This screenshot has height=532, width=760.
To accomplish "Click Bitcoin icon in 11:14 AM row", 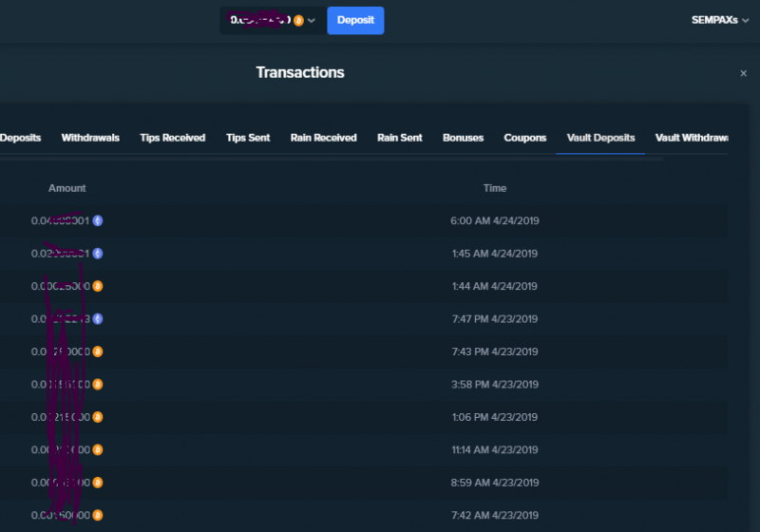I will click(98, 449).
